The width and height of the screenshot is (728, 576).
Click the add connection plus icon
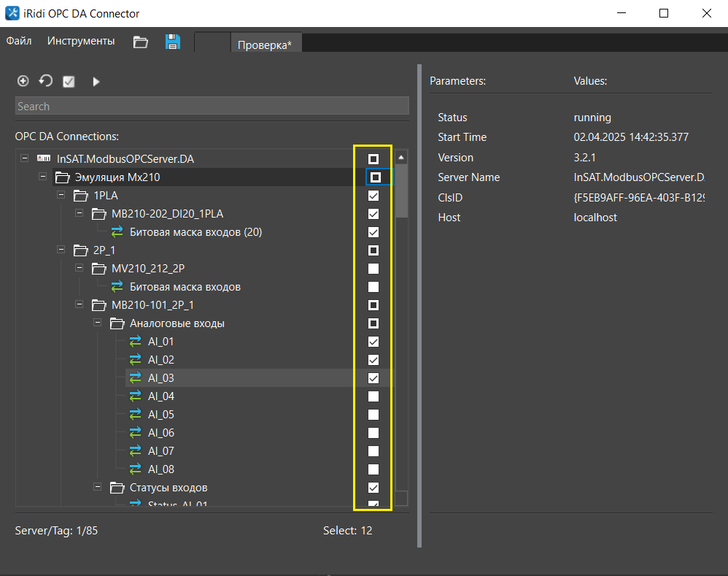(x=23, y=81)
